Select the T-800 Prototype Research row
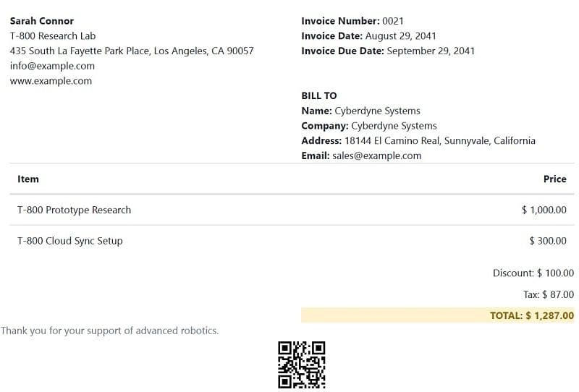 tap(75, 210)
